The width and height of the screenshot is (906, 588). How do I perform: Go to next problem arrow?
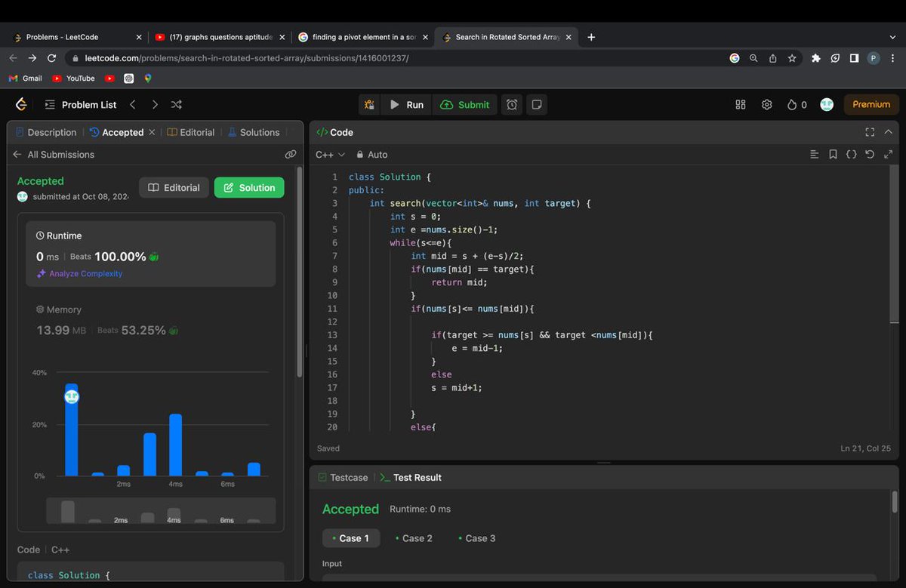pos(155,105)
